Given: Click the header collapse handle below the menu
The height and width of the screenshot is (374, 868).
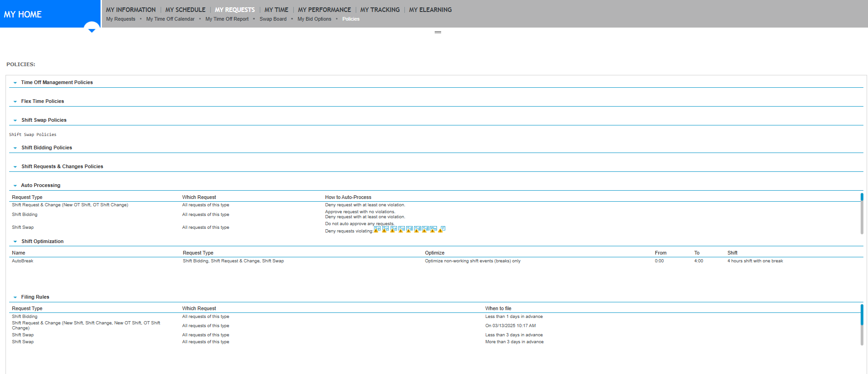Looking at the screenshot, I should click(438, 32).
